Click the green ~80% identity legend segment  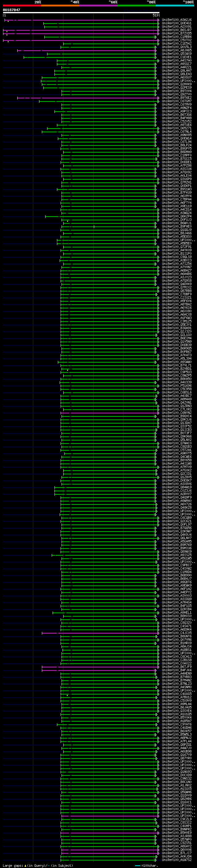(137, 6)
